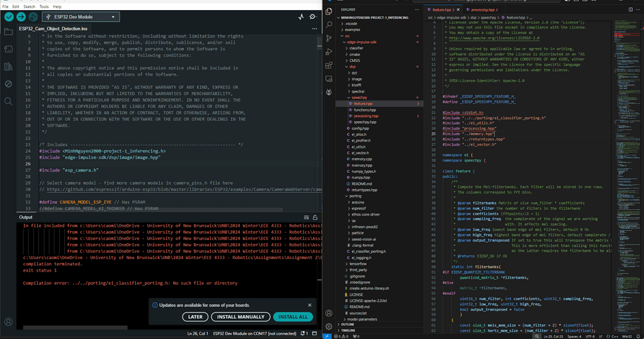Expand the OUTLINE section in explorer
This screenshot has height=339, width=644.
pyautogui.click(x=347, y=325)
